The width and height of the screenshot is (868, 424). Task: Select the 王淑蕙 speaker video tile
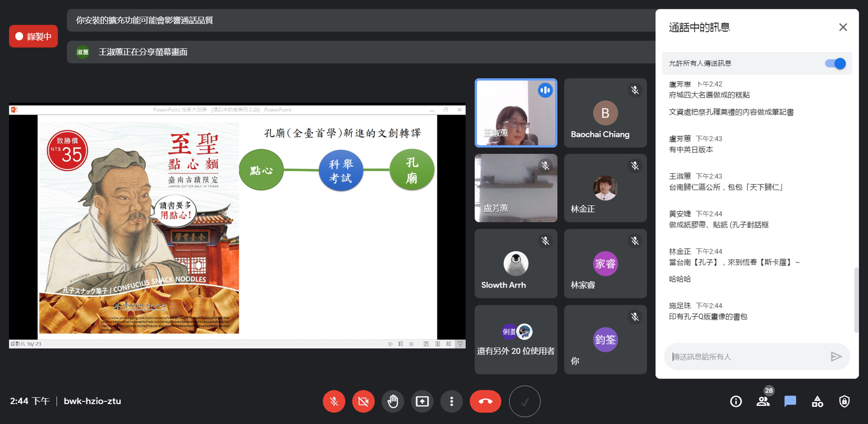pyautogui.click(x=516, y=113)
